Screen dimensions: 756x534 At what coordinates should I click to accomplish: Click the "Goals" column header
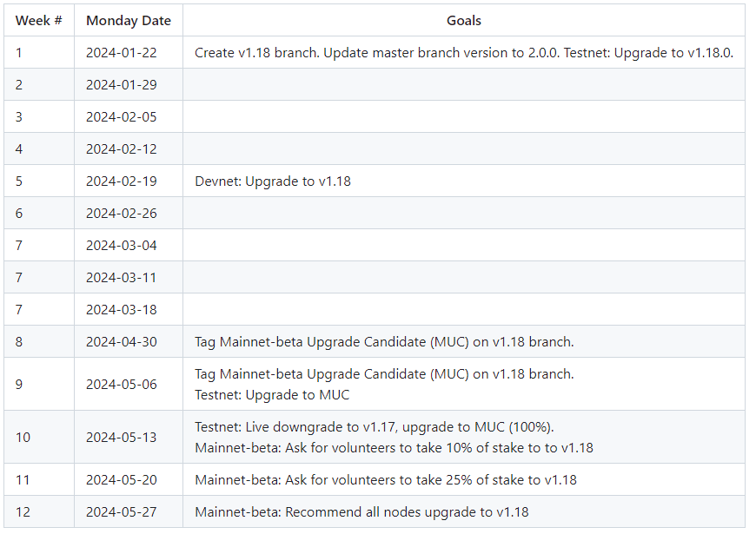(463, 20)
